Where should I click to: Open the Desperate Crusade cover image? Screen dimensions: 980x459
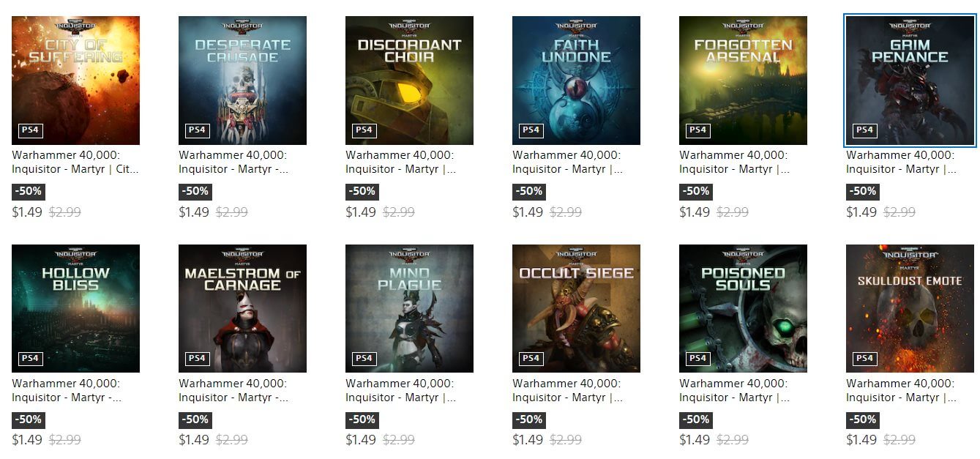click(242, 81)
